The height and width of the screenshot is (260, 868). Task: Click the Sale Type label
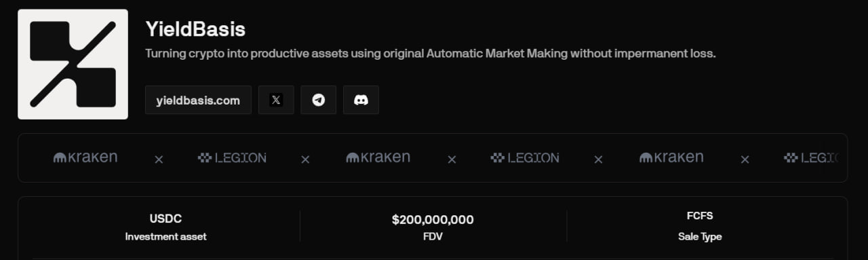700,236
